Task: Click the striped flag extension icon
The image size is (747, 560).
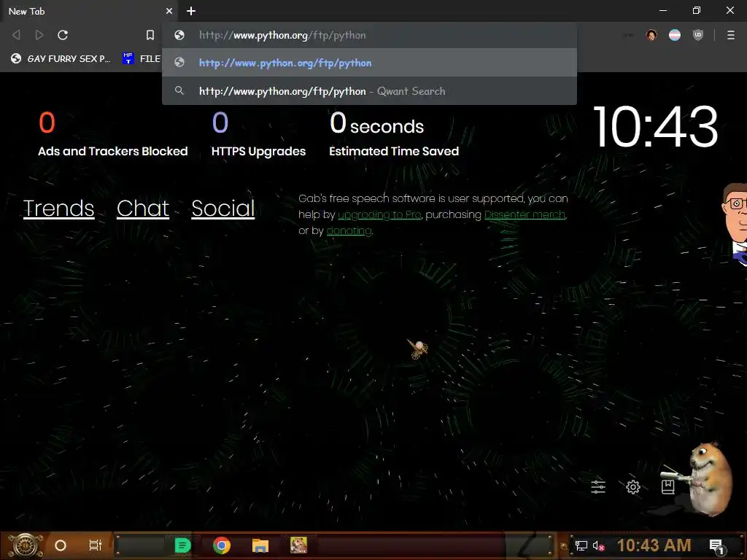Action: tap(675, 35)
